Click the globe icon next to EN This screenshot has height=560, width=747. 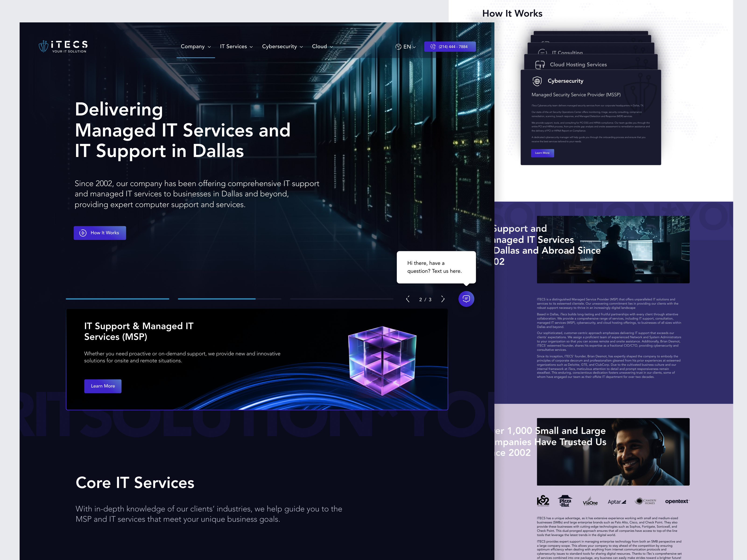point(398,47)
